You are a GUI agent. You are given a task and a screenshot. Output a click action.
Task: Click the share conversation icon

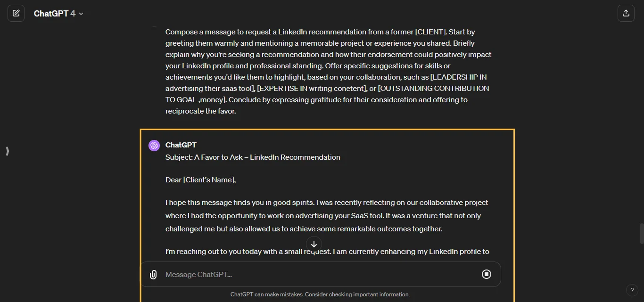[x=626, y=13]
